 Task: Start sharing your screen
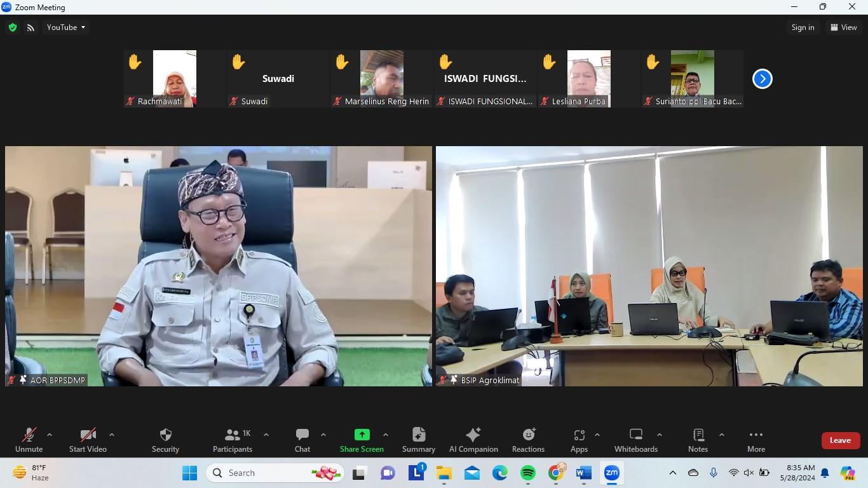[x=362, y=440]
